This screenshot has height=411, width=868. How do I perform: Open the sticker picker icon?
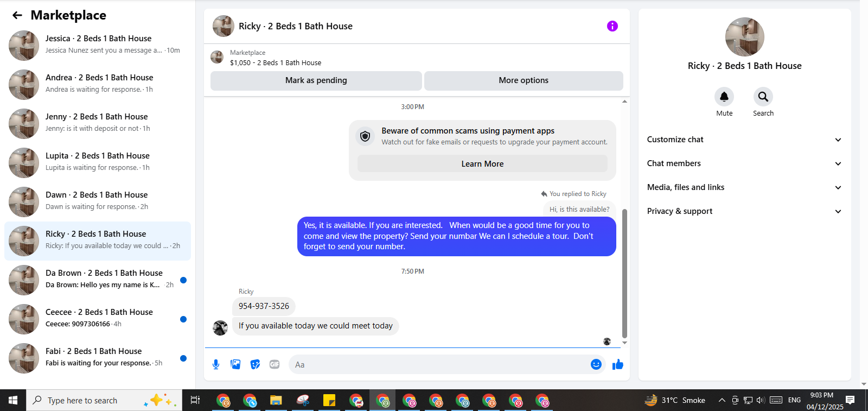click(255, 364)
